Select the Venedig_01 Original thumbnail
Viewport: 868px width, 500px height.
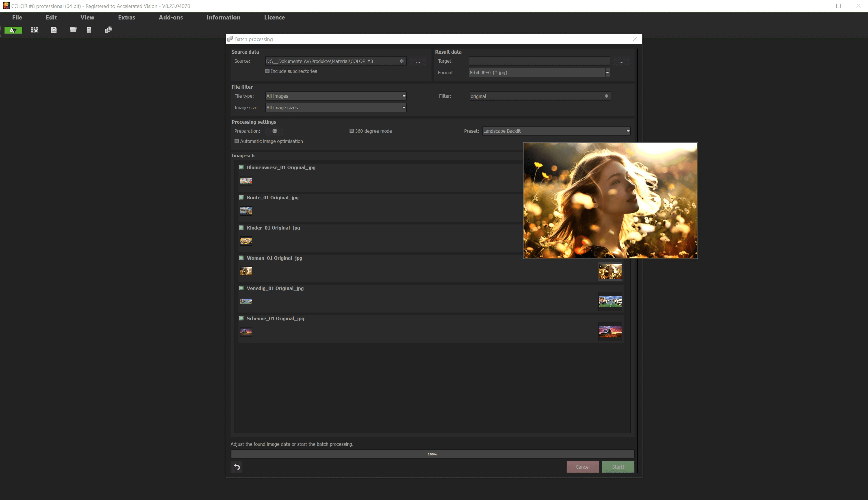click(246, 301)
